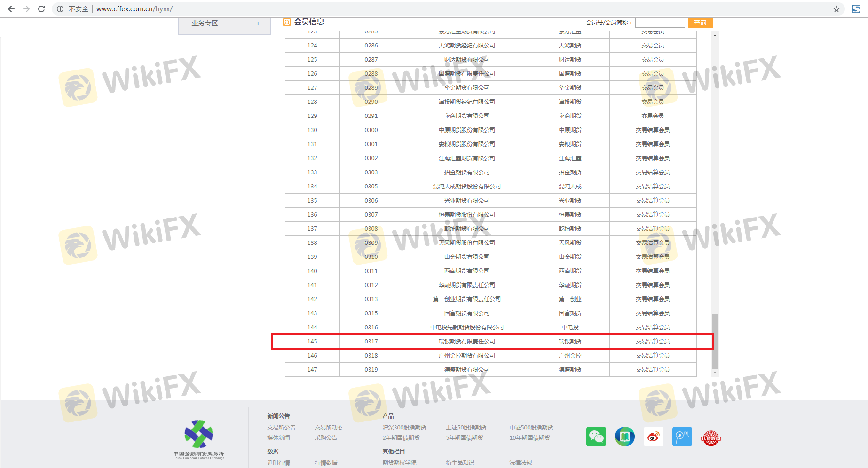Open the 交易所公告 footer link

[281, 427]
